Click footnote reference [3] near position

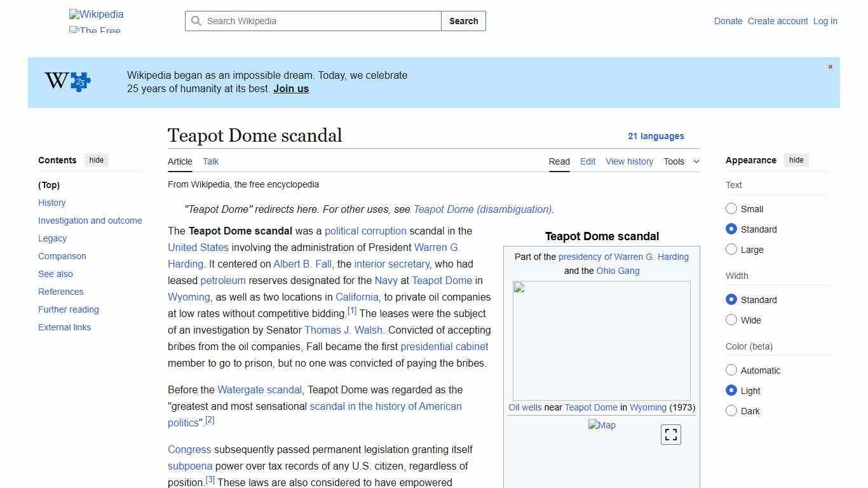(x=210, y=479)
